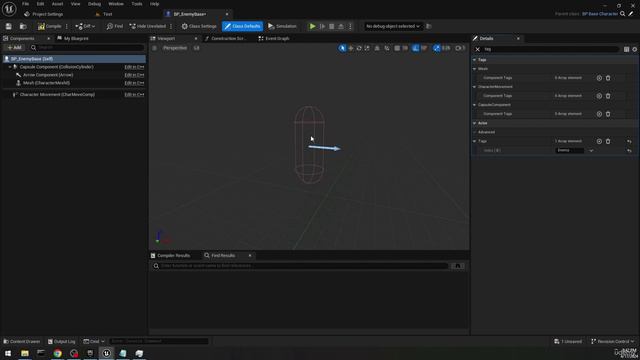This screenshot has width=640, height=360.
Task: Click Edit in C++ for Character Movement
Action: click(x=134, y=94)
